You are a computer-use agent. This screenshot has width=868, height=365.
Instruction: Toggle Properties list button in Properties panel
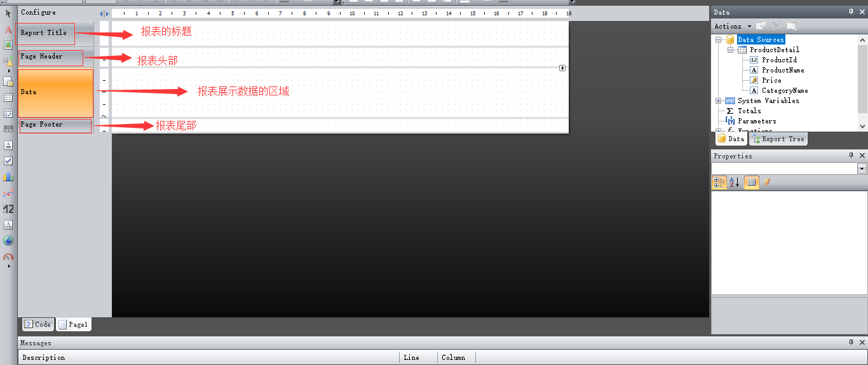(x=752, y=182)
